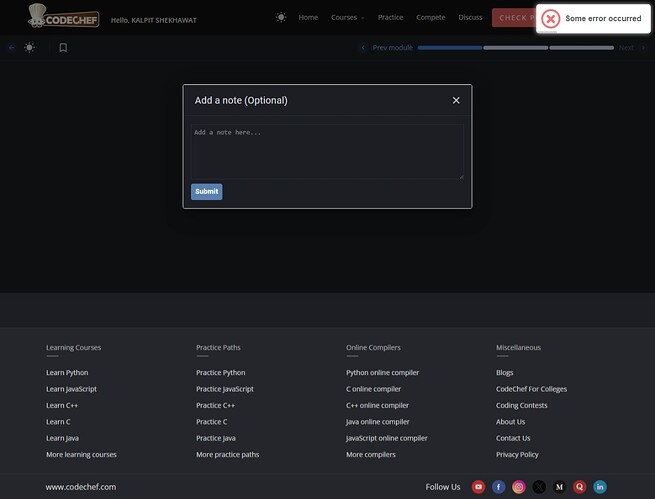Open C++ online compiler link

[x=377, y=405]
